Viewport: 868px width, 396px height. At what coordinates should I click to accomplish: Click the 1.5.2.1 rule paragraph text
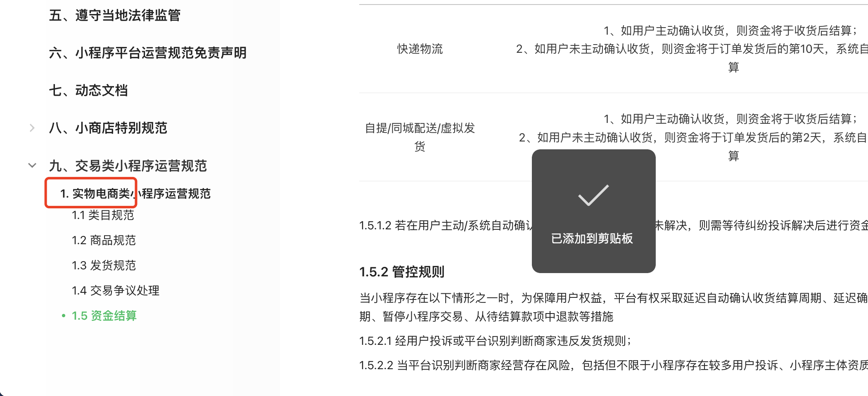pos(495,341)
